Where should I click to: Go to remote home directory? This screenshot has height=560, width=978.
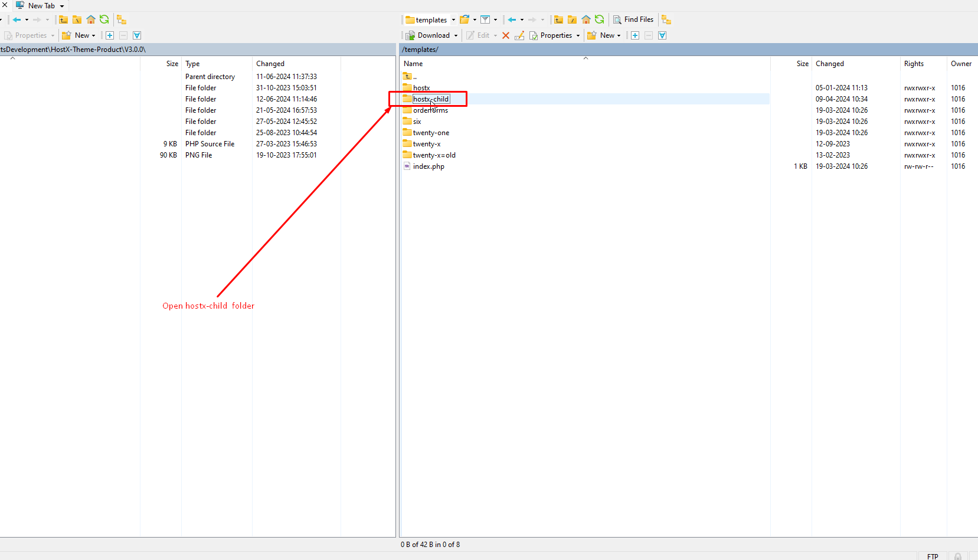coord(586,19)
